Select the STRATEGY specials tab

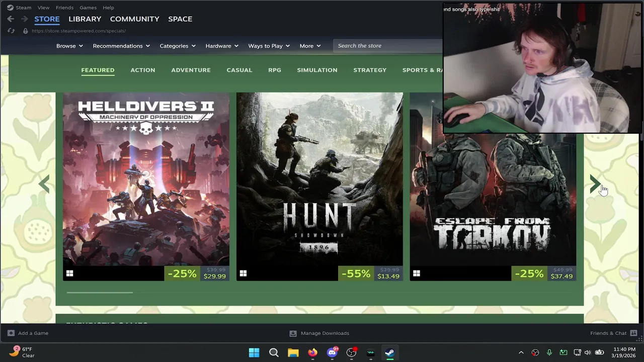tap(370, 70)
